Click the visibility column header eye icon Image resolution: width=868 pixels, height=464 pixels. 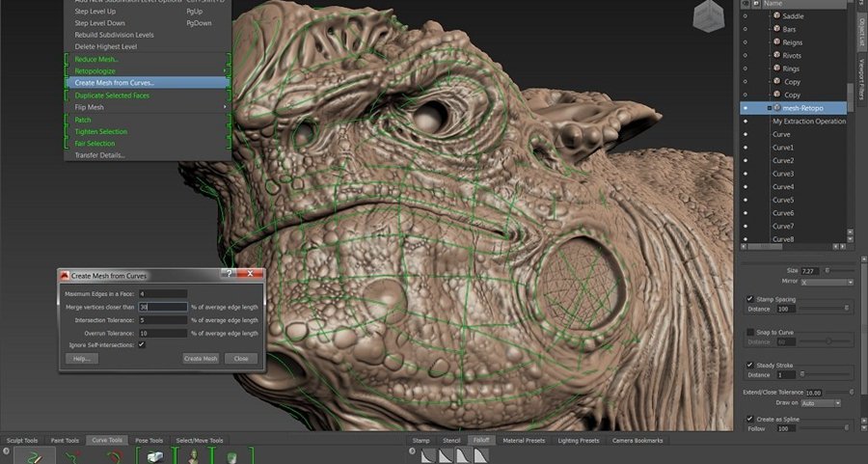click(746, 3)
